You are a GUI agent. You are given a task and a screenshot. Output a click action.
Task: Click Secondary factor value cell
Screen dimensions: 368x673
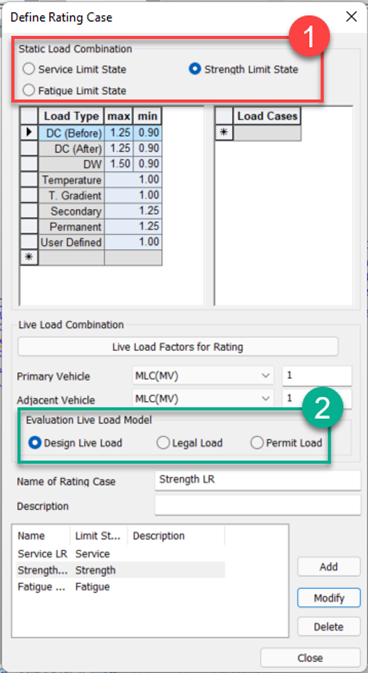click(x=133, y=211)
